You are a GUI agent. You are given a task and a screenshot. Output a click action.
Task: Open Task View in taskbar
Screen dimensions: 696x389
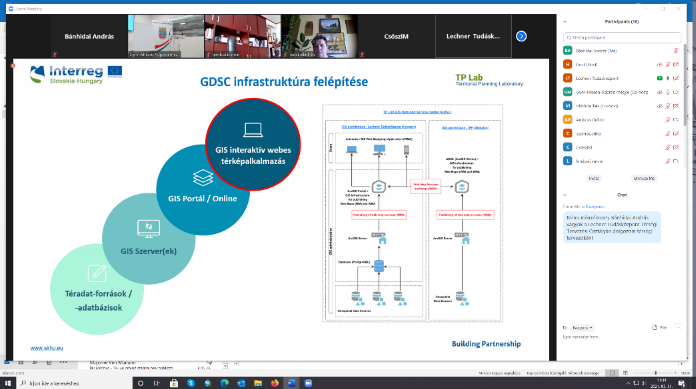pyautogui.click(x=157, y=383)
